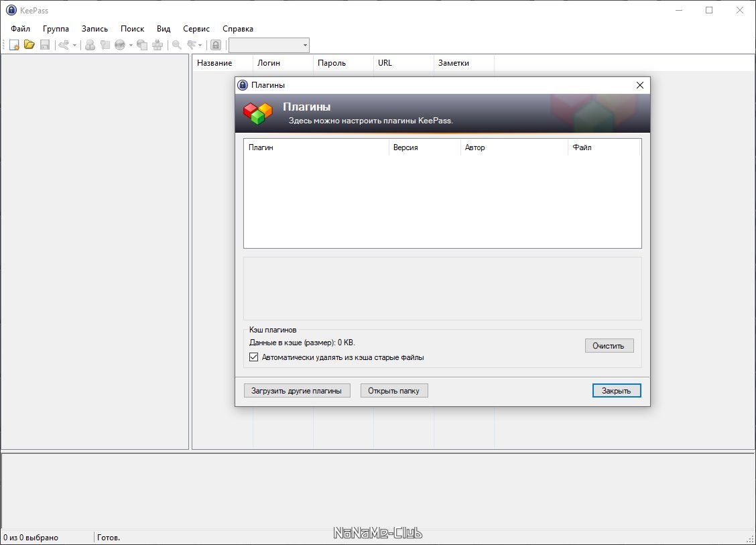Click the Copy user name icon

90,45
